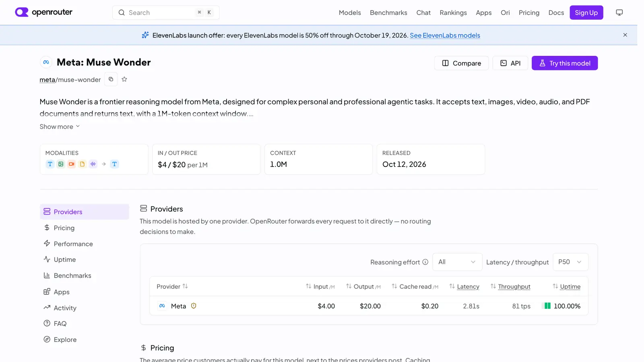Click the audio waveform modality icon
Image resolution: width=644 pixels, height=362 pixels.
pos(93,164)
